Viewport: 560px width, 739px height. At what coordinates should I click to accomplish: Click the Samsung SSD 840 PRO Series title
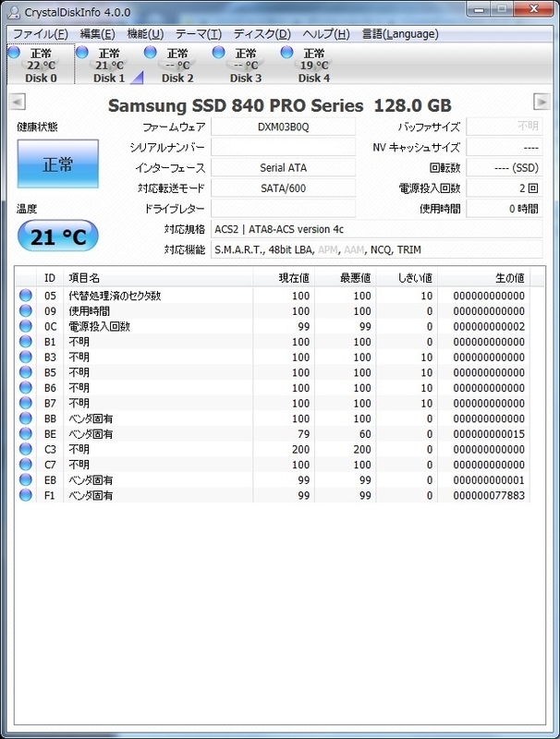coord(279,105)
